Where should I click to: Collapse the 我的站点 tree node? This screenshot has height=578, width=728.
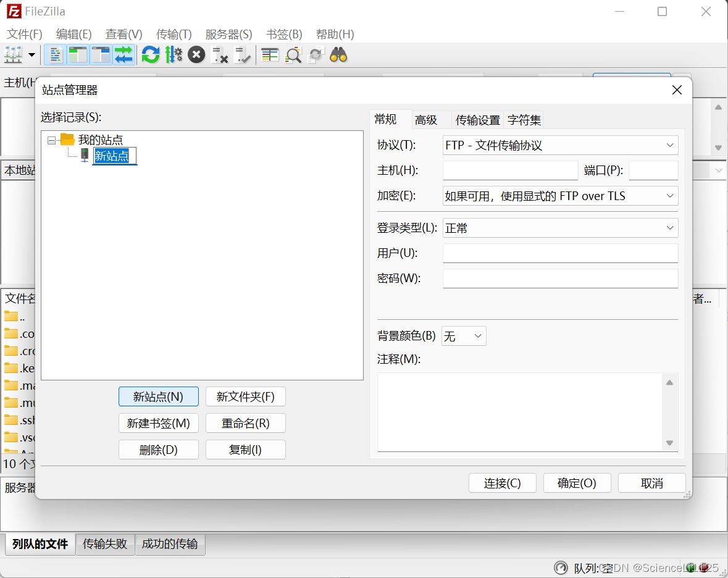(51, 140)
